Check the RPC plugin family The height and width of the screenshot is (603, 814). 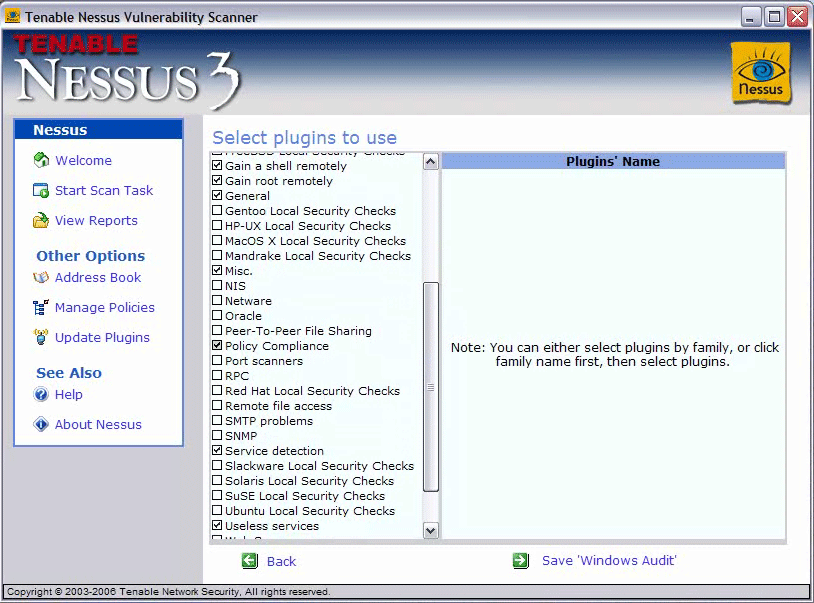(x=217, y=376)
